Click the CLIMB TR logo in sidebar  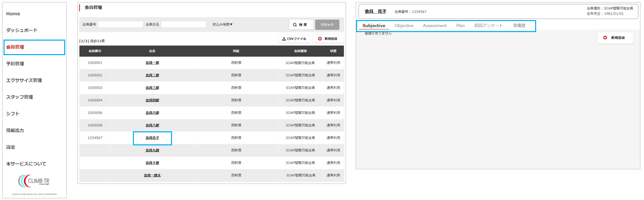(x=34, y=181)
